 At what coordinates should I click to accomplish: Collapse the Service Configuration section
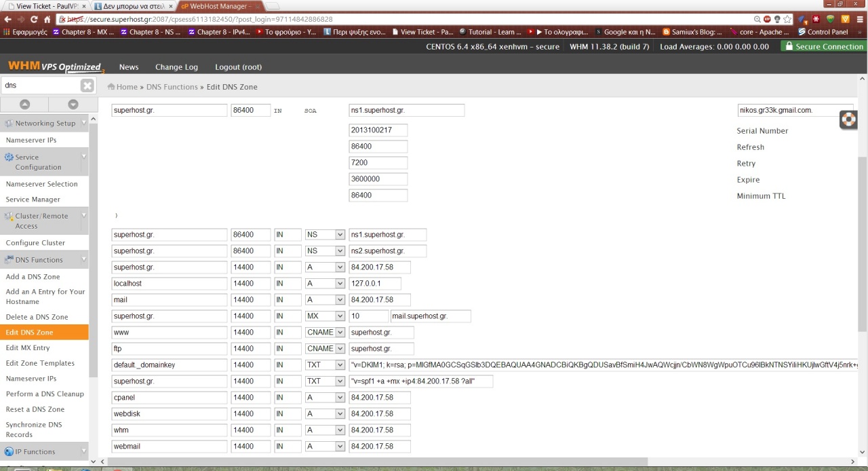[84, 156]
